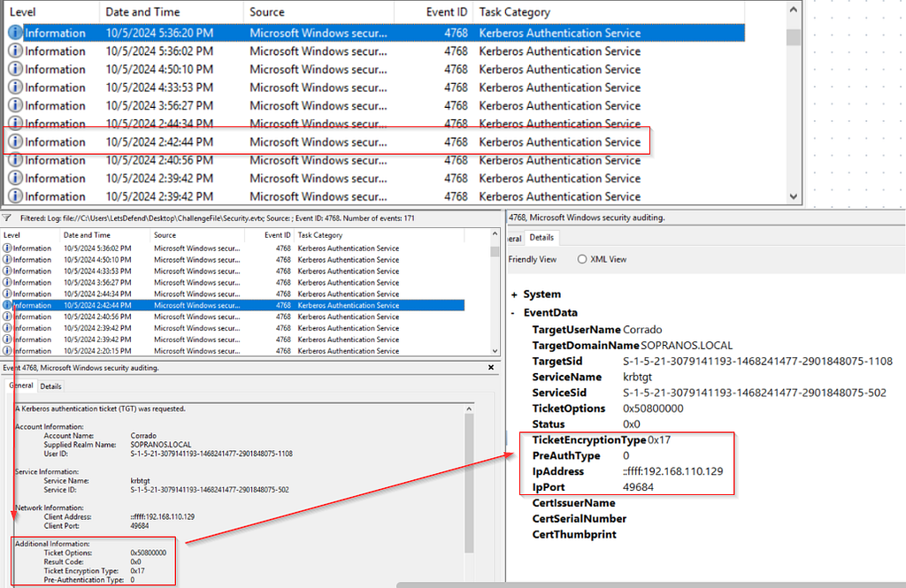The width and height of the screenshot is (906, 588).
Task: Collapse the EventData node in the details view
Action: coord(513,312)
